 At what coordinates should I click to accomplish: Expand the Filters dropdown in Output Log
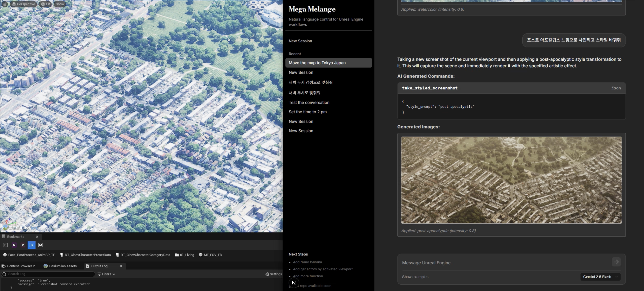[x=106, y=274]
